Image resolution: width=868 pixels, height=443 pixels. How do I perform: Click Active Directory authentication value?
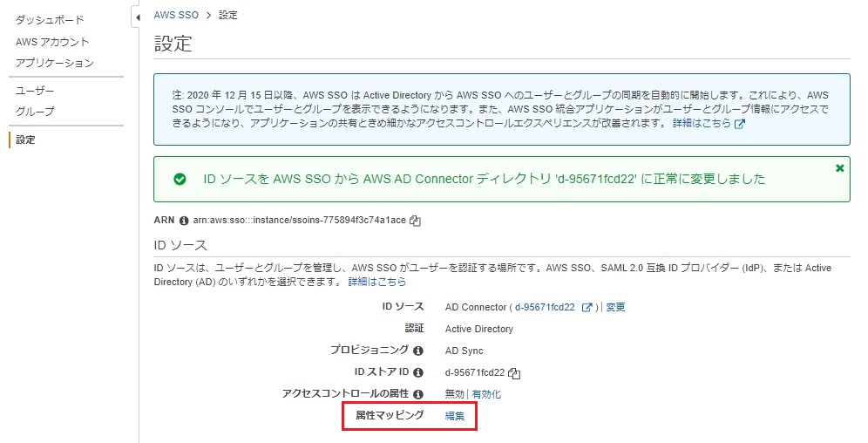479,329
